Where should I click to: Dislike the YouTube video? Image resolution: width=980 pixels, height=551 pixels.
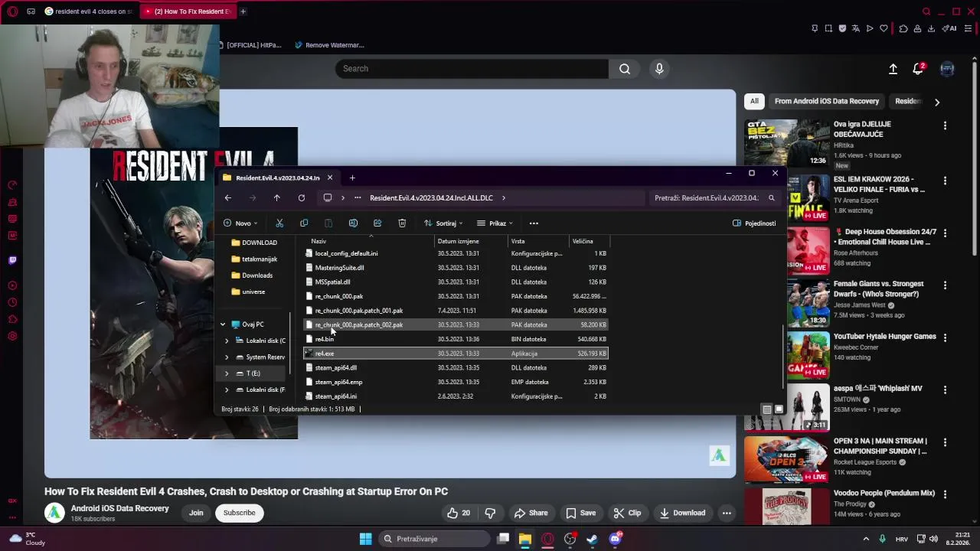490,513
